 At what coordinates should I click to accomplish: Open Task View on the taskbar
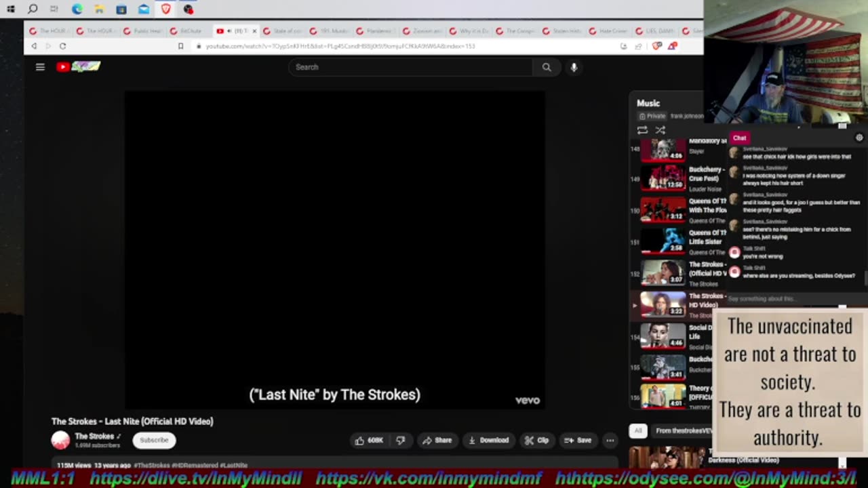[54, 9]
